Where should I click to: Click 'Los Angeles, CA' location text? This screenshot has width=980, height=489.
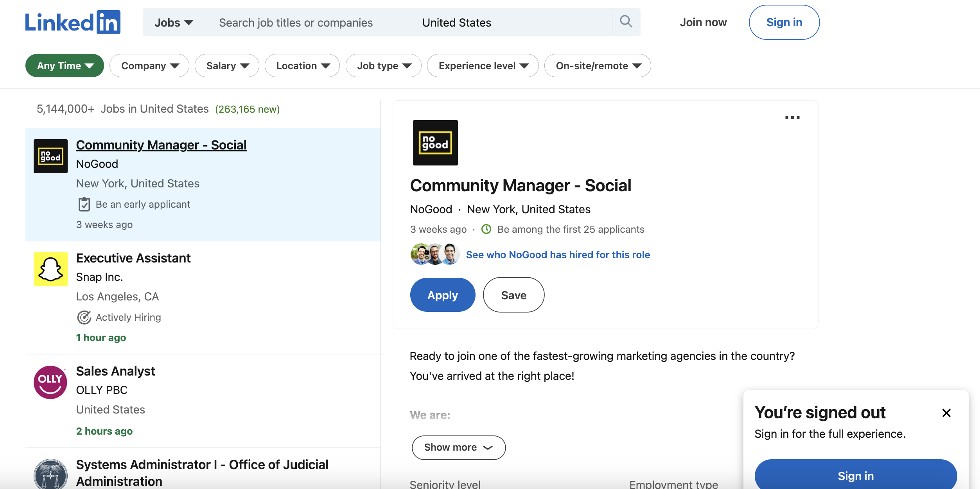[x=117, y=297]
